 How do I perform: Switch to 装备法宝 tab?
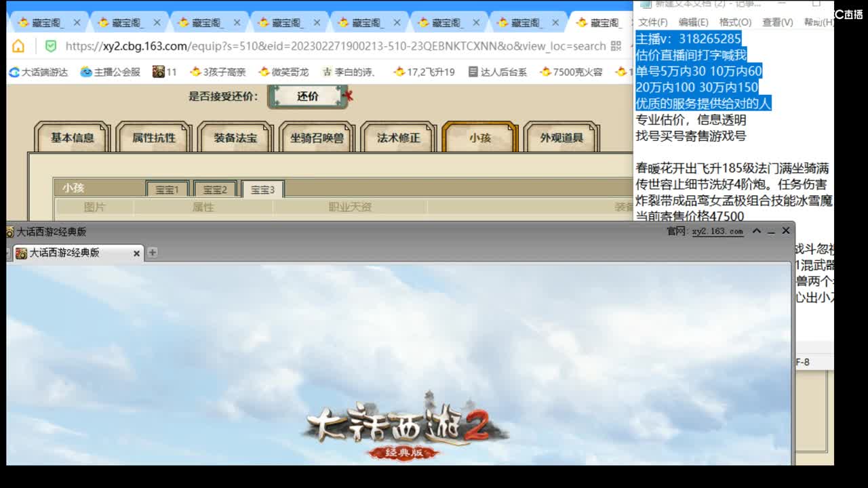coord(235,138)
